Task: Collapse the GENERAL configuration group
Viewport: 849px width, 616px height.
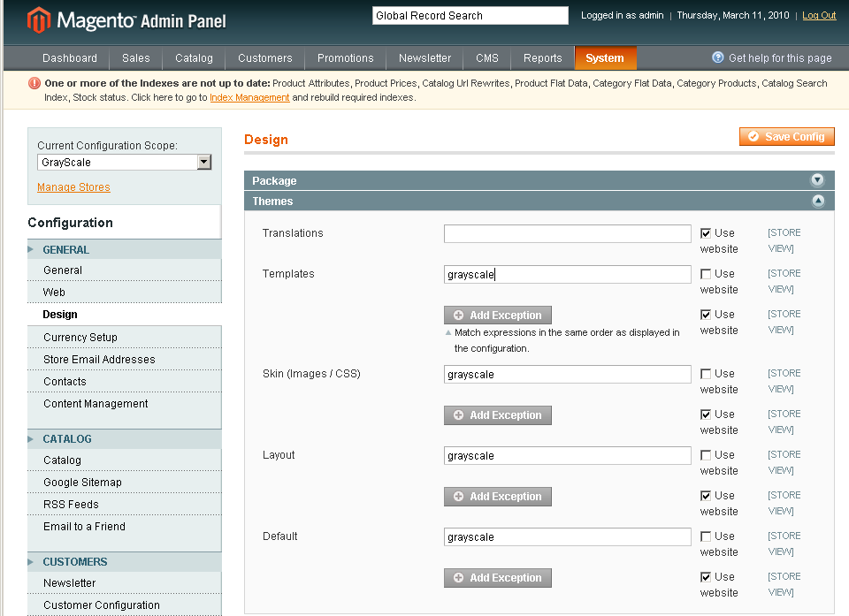Action: click(125, 249)
